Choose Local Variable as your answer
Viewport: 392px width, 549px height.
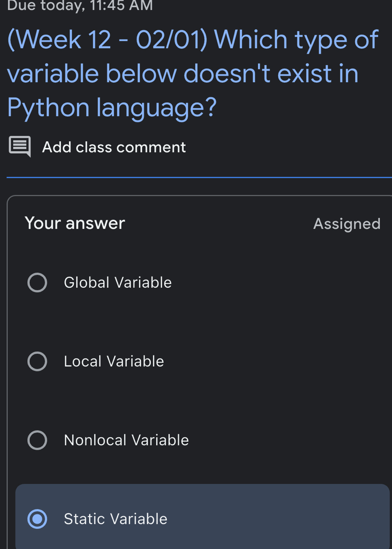click(38, 361)
